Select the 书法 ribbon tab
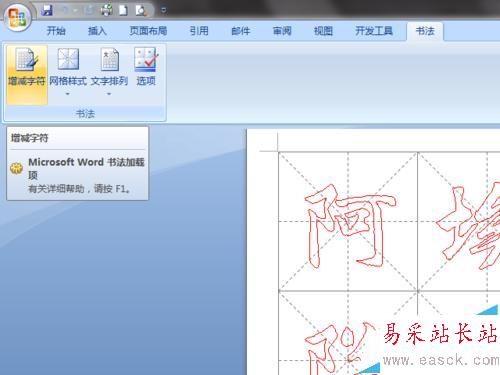Screen dimensions: 500x375 (425, 31)
